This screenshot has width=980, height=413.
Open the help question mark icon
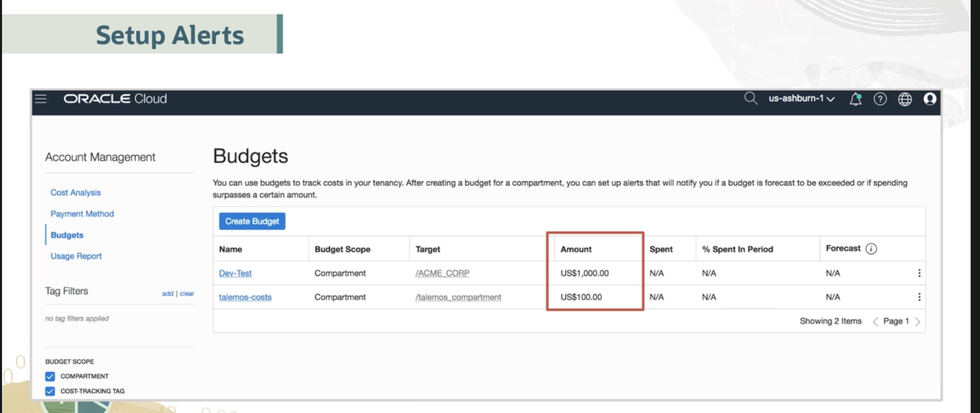pyautogui.click(x=880, y=99)
